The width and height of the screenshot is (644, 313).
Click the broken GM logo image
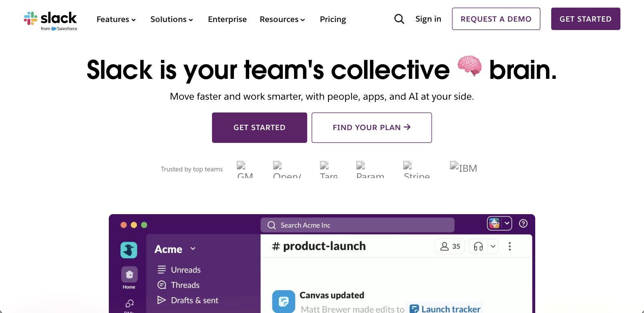tap(245, 169)
